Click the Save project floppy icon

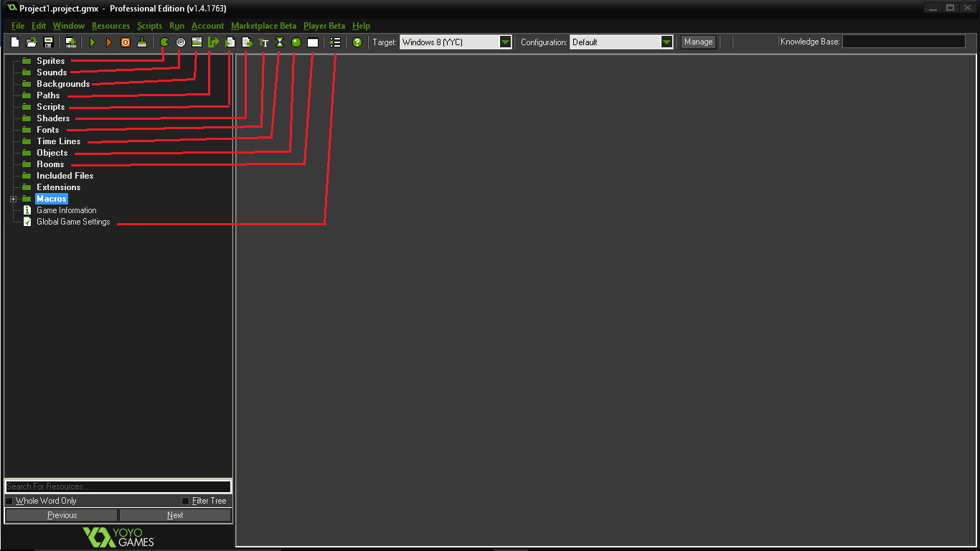(x=49, y=42)
